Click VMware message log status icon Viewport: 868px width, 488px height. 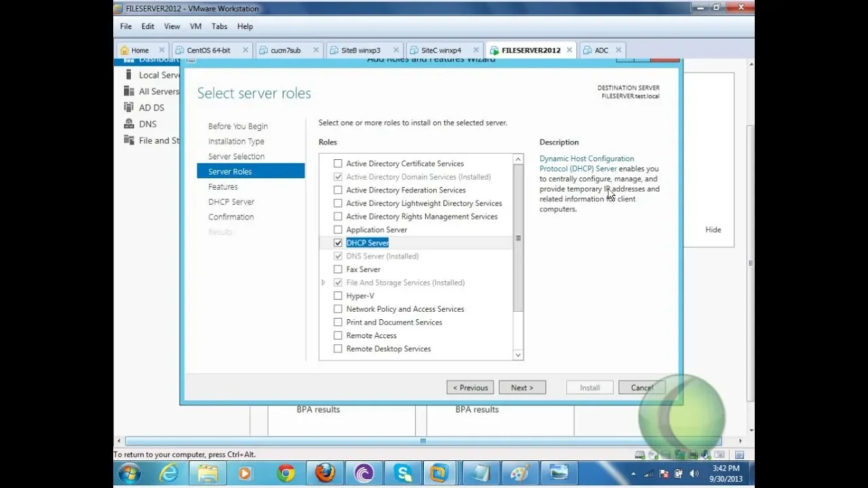pyautogui.click(x=739, y=455)
